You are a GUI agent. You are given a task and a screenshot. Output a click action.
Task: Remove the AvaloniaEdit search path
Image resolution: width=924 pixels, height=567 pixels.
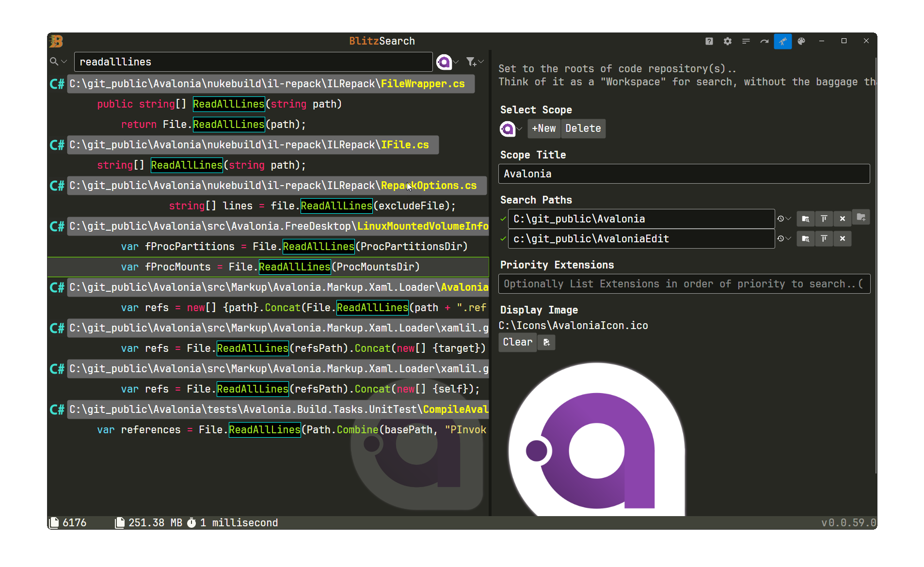(843, 239)
